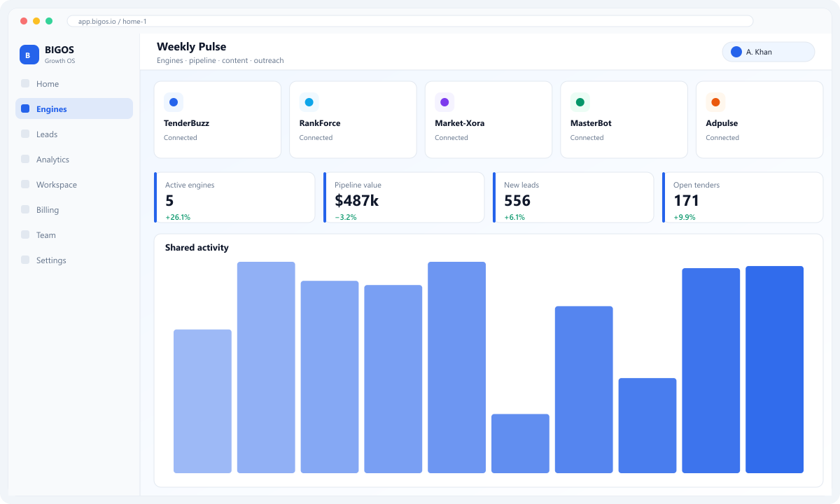
Task: Open Analytics from the sidebar
Action: [74, 159]
